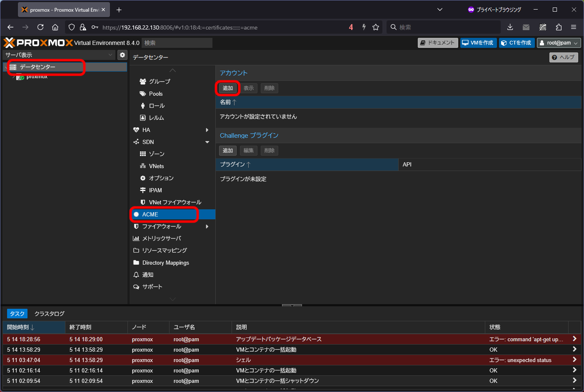Image resolution: width=584 pixels, height=392 pixels.
Task: Go to browser home page icon
Action: coord(55,27)
